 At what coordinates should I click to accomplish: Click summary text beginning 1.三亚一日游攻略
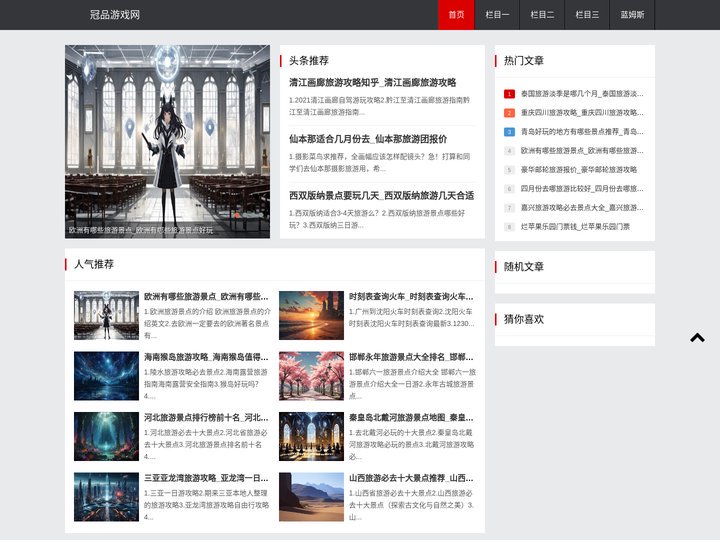pyautogui.click(x=207, y=505)
